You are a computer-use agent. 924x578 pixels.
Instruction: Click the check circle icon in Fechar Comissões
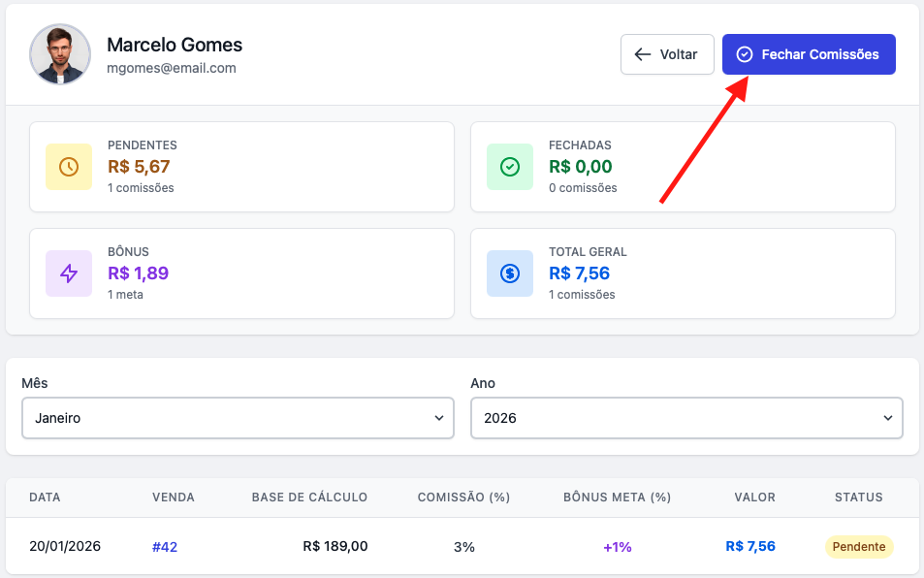point(745,54)
